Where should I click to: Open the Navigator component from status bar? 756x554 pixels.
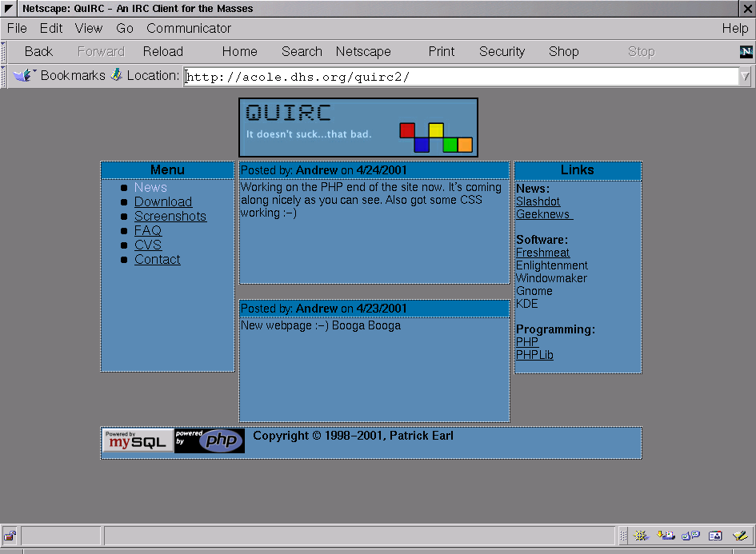click(x=641, y=536)
